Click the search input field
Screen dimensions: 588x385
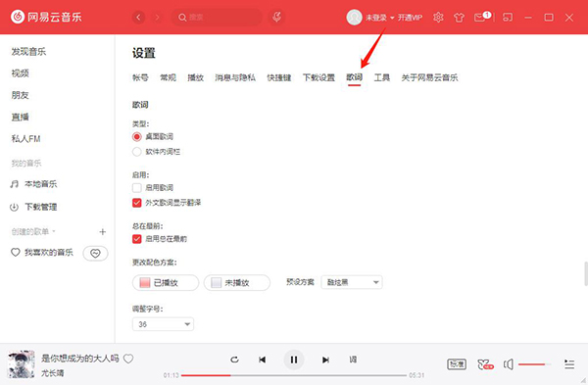click(217, 18)
